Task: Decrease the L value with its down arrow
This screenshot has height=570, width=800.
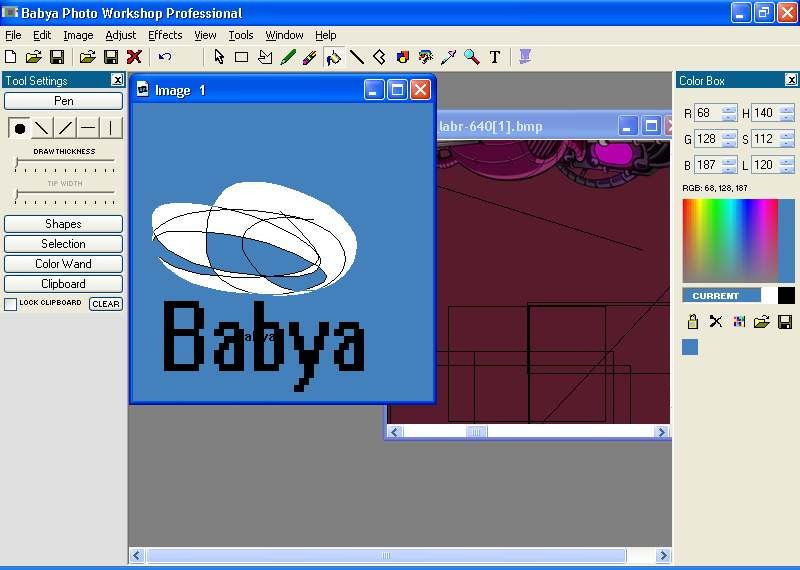Action: 787,169
